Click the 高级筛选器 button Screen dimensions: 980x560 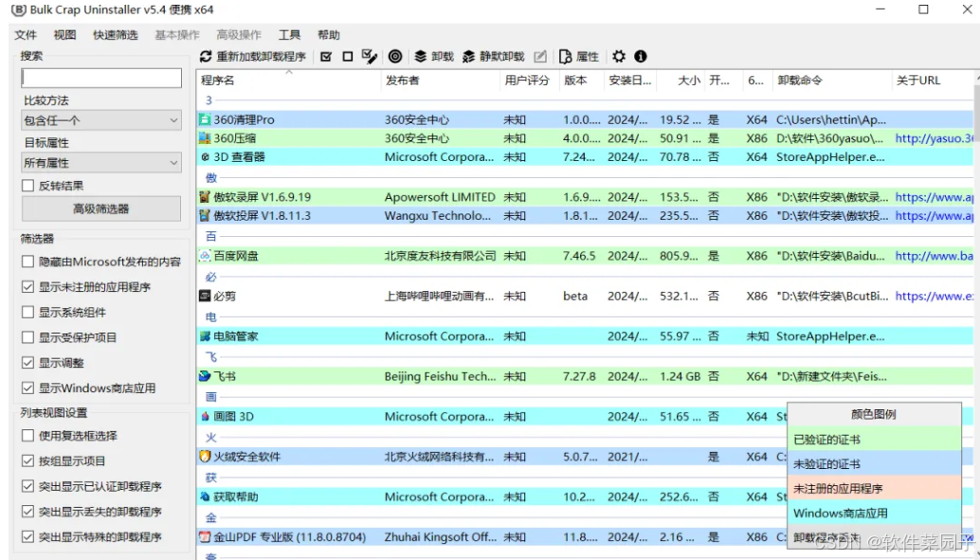(101, 208)
